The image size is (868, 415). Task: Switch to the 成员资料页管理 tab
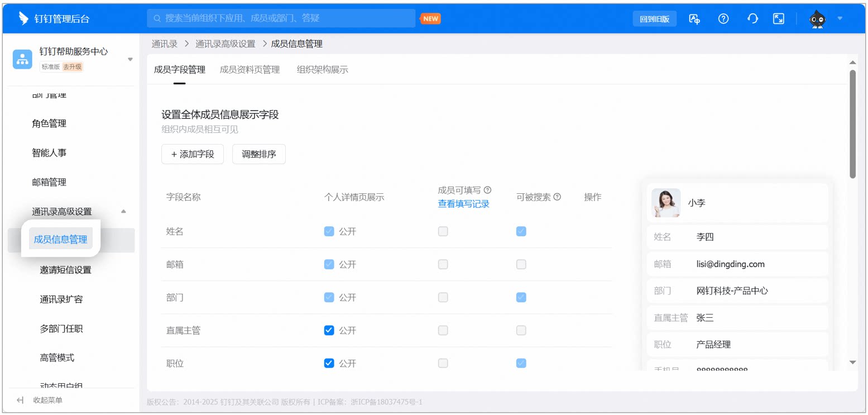coord(250,70)
